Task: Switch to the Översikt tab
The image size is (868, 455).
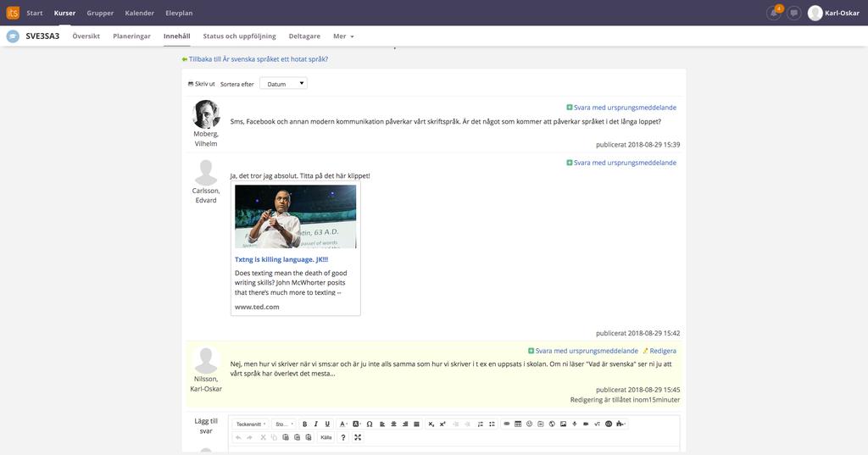Action: (86, 36)
